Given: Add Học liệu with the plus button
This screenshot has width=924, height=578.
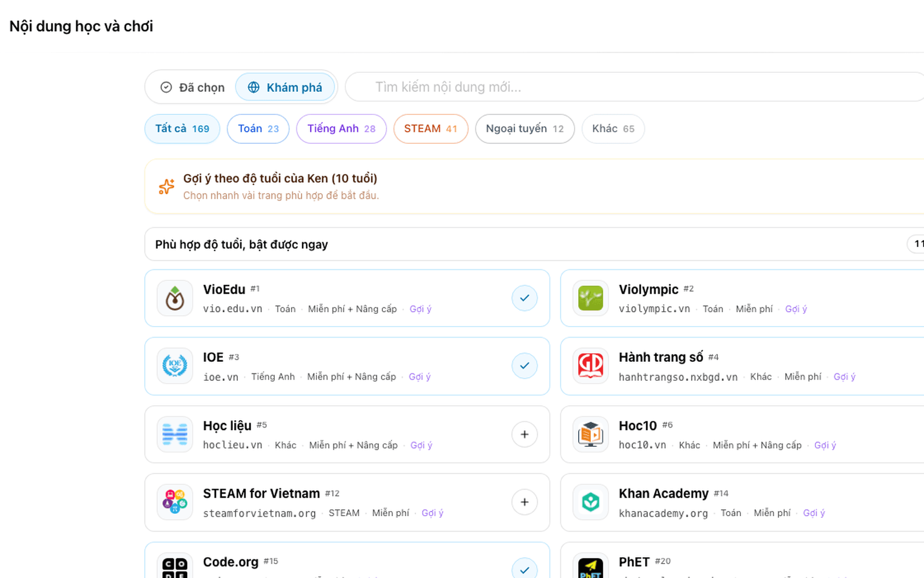Looking at the screenshot, I should (524, 434).
